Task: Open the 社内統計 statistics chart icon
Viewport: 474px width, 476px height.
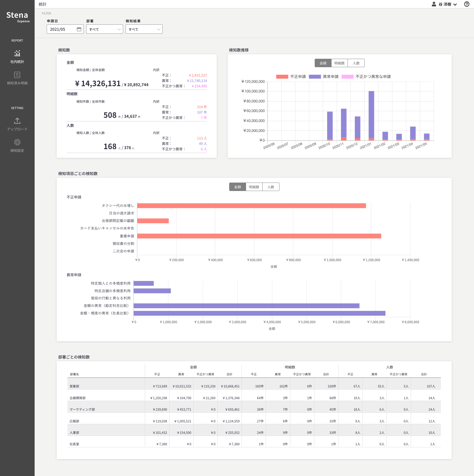Action: pos(17,53)
